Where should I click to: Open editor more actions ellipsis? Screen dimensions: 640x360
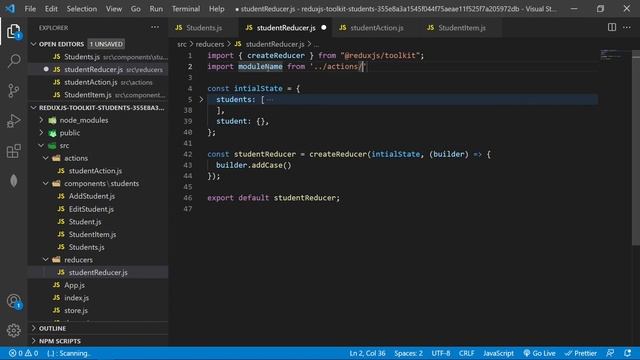[627, 27]
